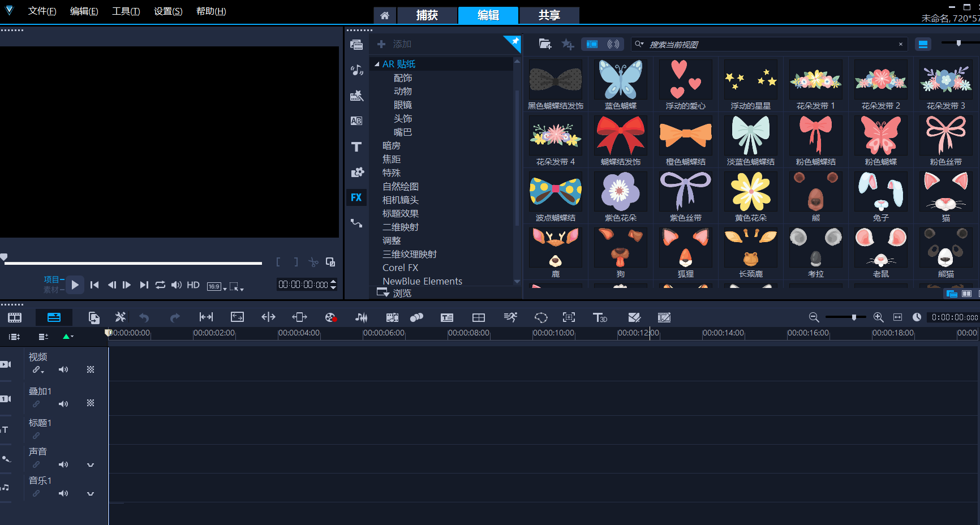Click the Undo arrow in timeline toolbar
Screen dimensions: 980x525
(x=144, y=317)
